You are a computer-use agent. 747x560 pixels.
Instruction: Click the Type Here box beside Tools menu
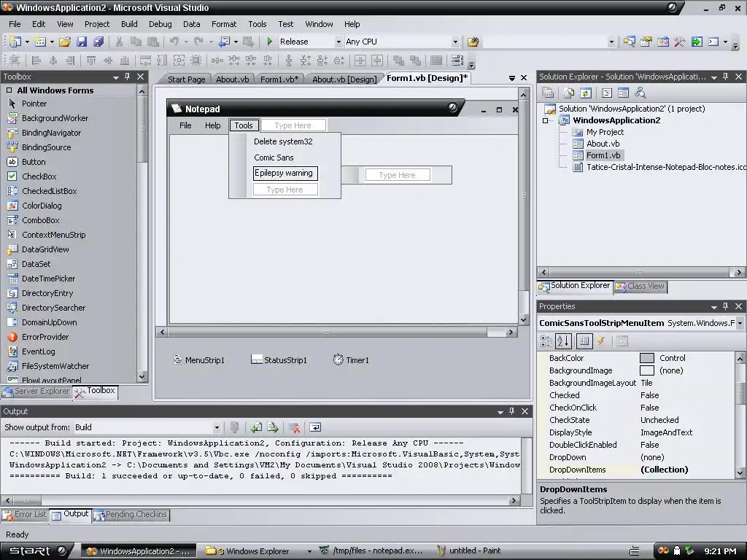tap(293, 125)
